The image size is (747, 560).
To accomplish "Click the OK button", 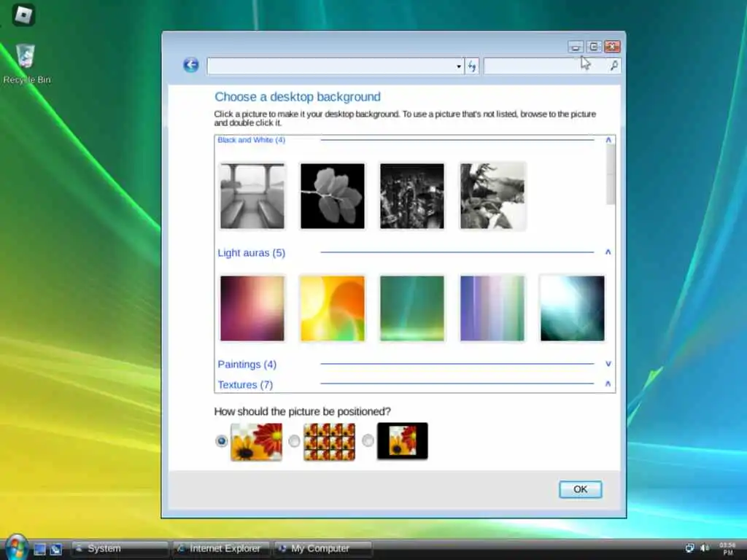I will click(x=580, y=489).
